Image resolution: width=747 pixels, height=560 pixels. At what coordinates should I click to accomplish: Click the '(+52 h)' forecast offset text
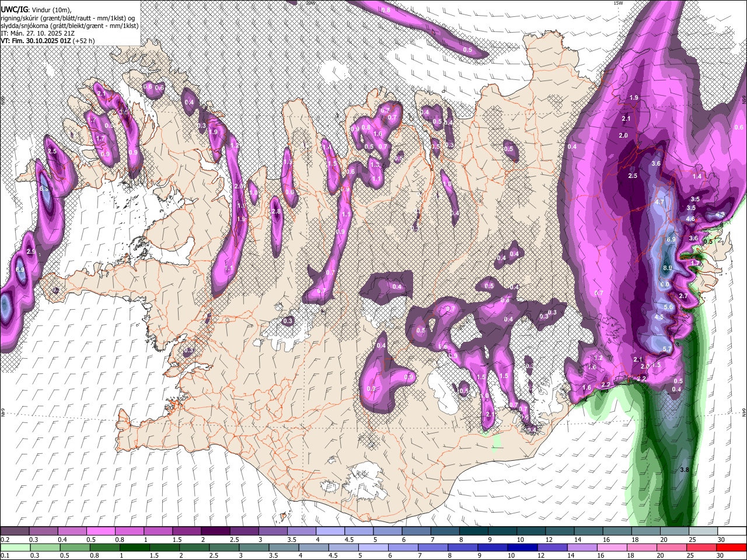pos(83,41)
